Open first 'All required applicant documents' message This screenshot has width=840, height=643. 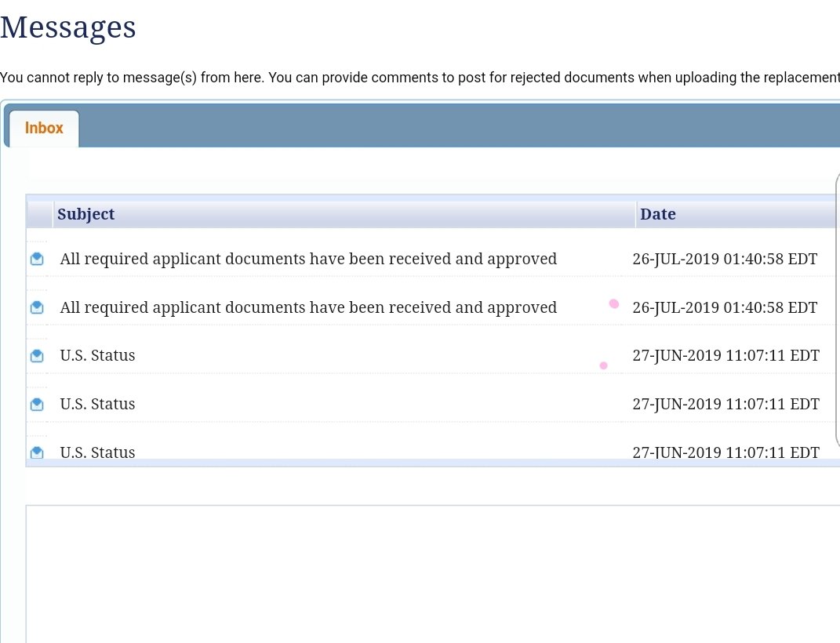308,259
